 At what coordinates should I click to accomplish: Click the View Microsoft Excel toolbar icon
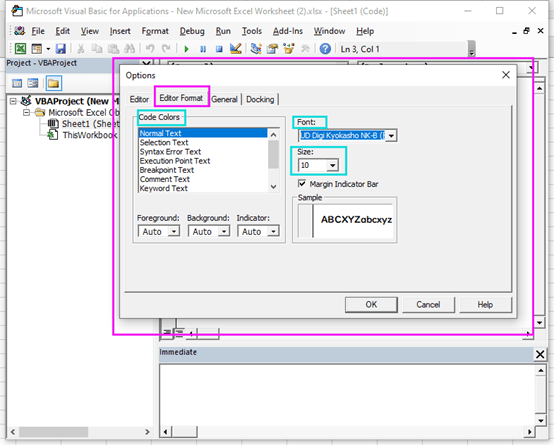pyautogui.click(x=20, y=49)
